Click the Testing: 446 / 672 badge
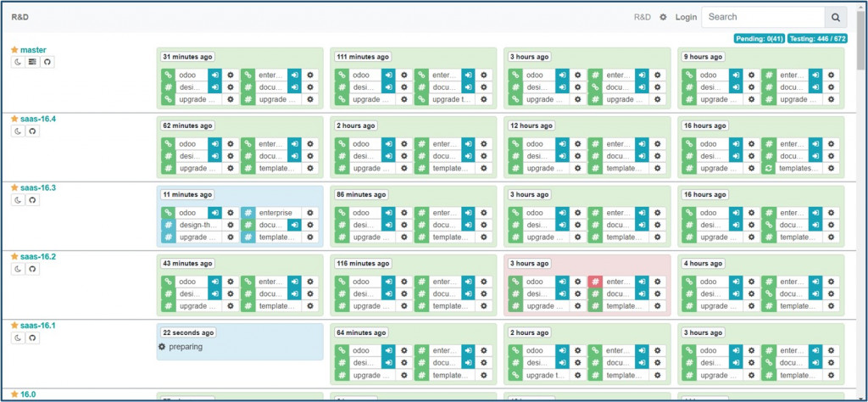This screenshot has height=402, width=868. [818, 39]
